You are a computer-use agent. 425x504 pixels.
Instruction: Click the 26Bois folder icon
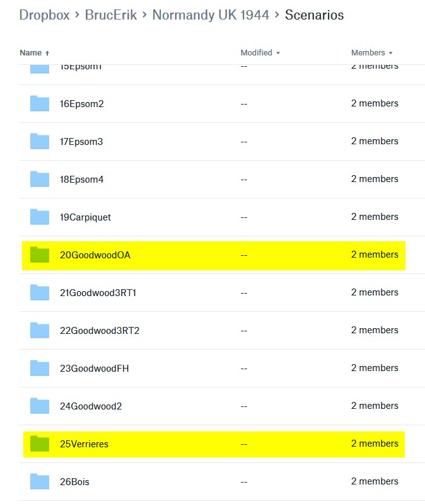click(39, 482)
